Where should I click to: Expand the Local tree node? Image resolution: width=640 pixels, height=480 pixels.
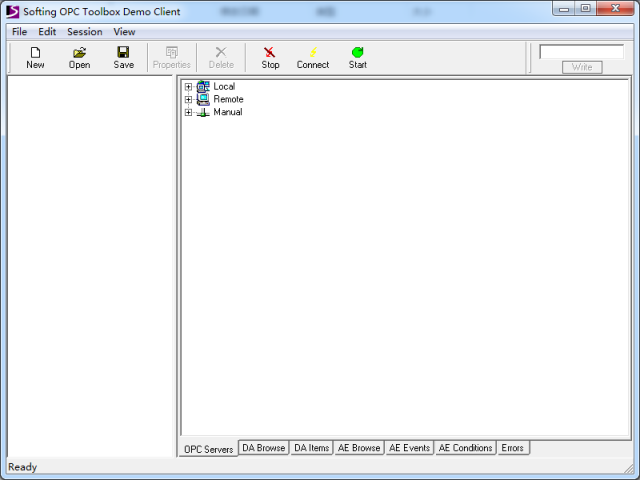click(x=188, y=87)
